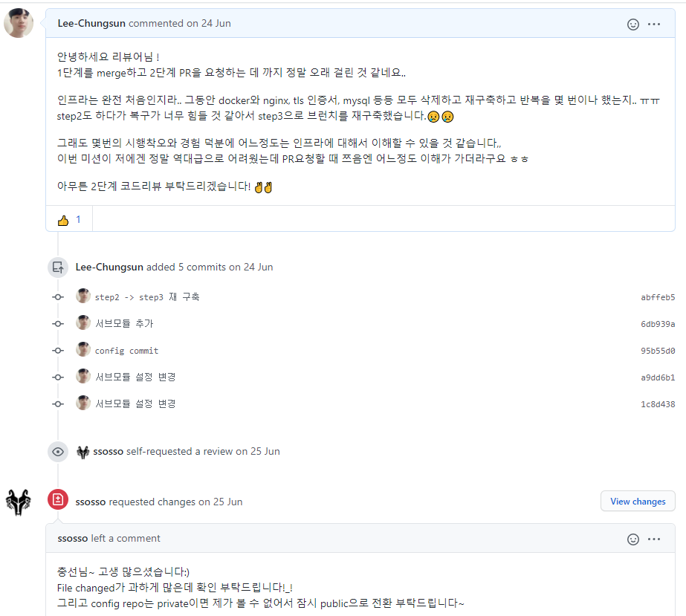Click the commits-pushed timeline icon
Viewport: 686px width, 616px height.
tap(58, 268)
